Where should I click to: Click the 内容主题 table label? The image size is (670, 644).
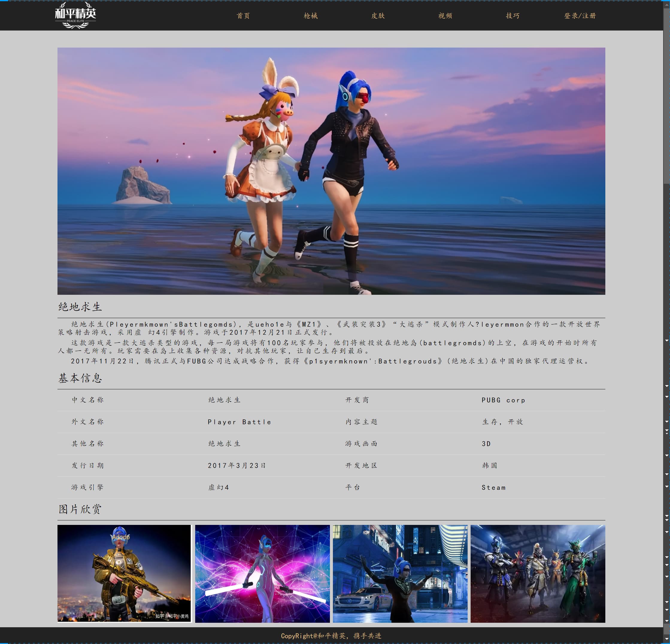click(362, 422)
